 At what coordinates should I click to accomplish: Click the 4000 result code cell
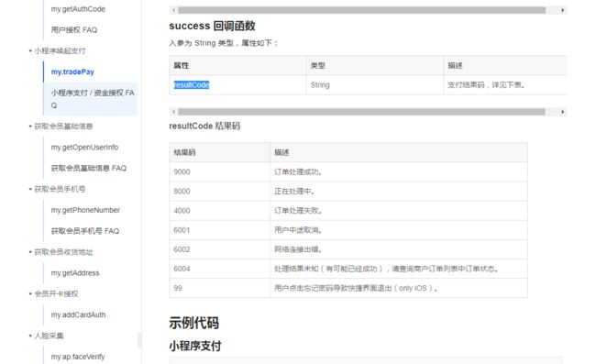pos(220,211)
